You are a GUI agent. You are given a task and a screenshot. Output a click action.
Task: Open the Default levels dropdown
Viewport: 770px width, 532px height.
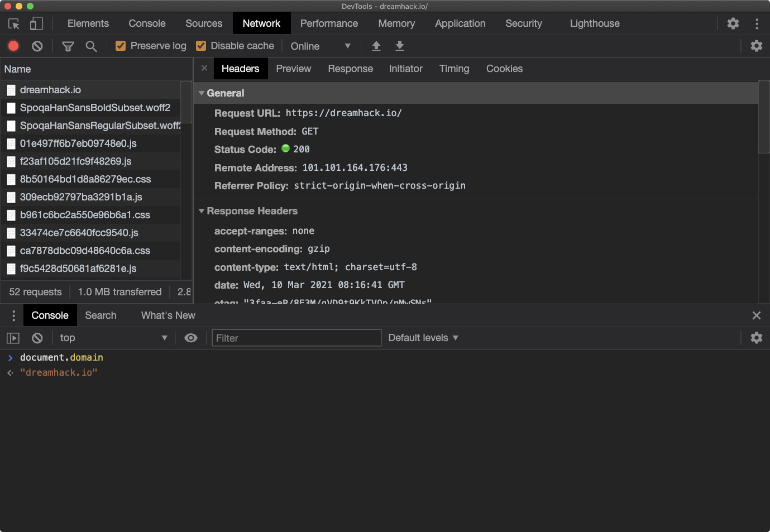[423, 338]
